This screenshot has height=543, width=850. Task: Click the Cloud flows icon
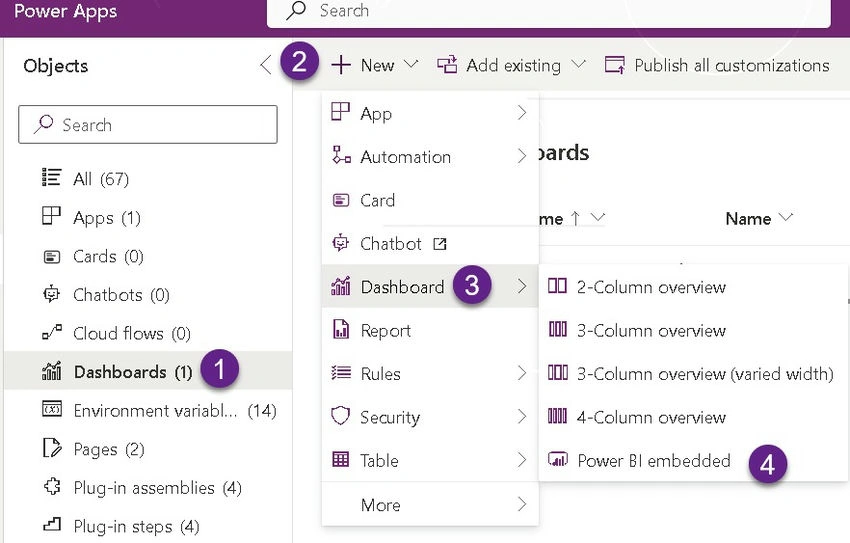click(x=52, y=332)
